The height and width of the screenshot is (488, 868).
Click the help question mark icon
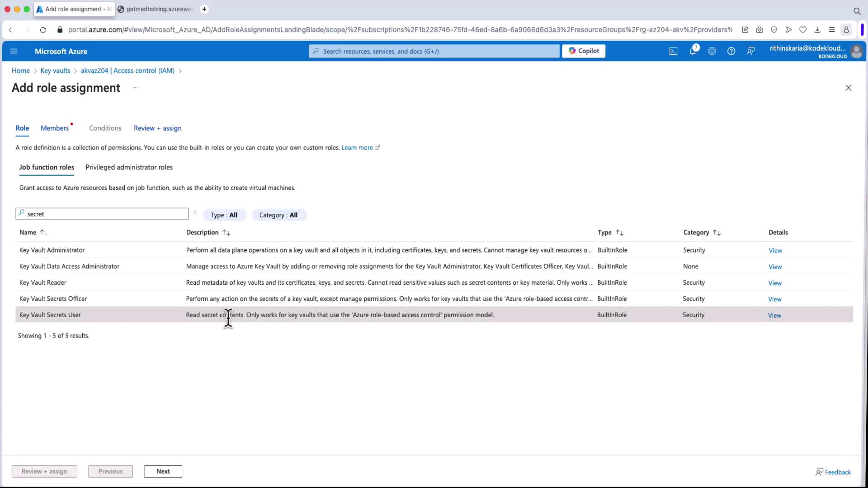pos(731,51)
